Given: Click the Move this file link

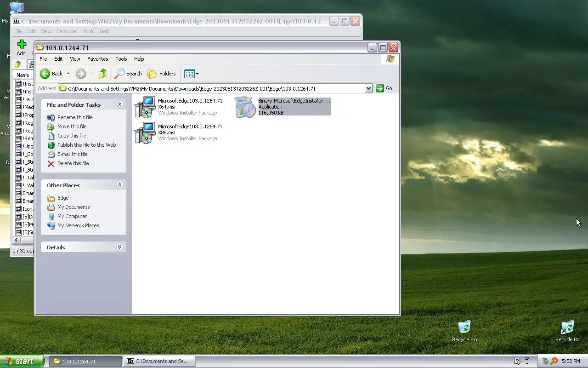Looking at the screenshot, I should (72, 126).
